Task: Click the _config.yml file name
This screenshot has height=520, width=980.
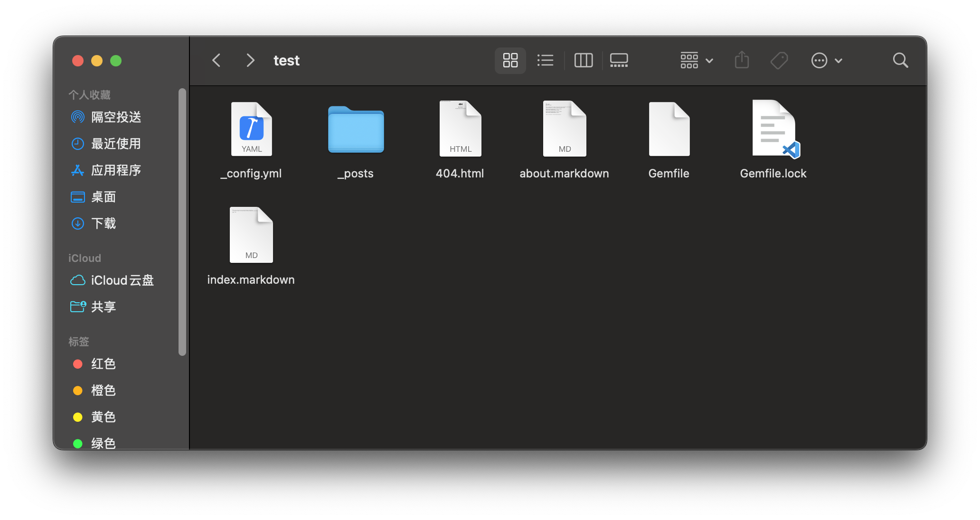Action: 251,174
